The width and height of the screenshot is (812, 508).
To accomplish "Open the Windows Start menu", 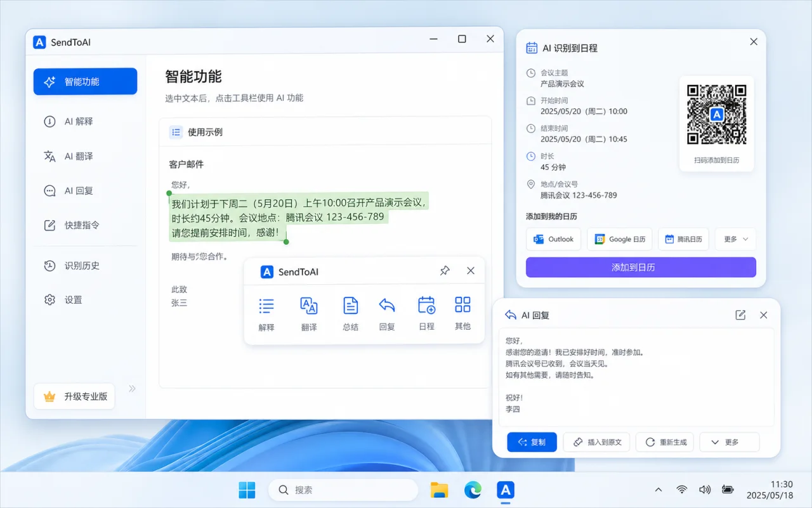I will [x=247, y=490].
